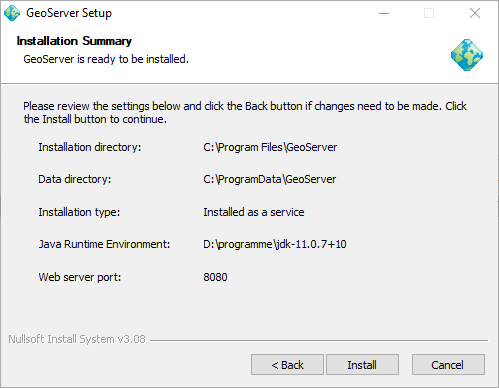The image size is (499, 388).
Task: Click the 'GeoServer Setup' window title
Action: [69, 13]
